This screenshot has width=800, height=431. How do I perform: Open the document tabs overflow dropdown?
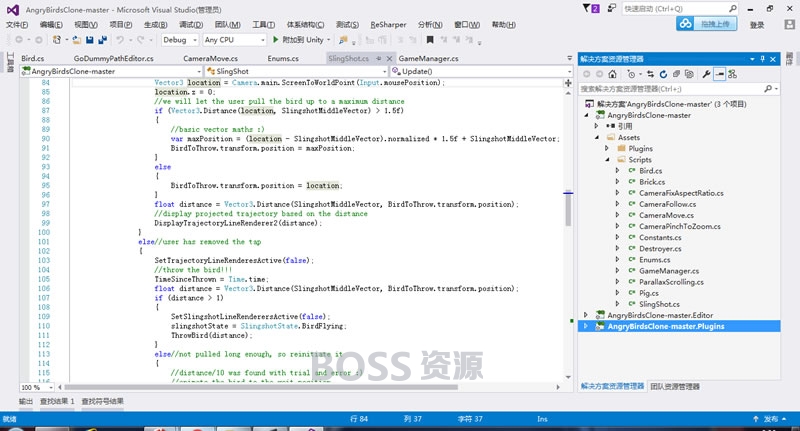[x=569, y=59]
